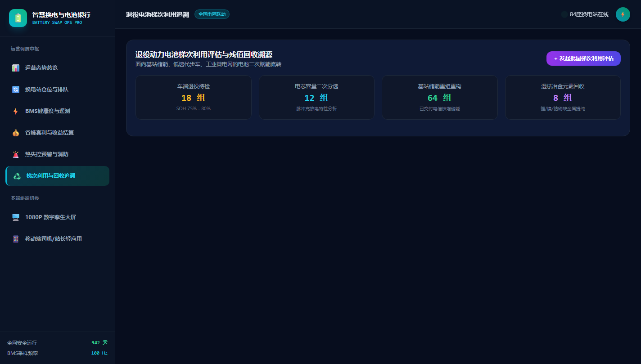The height and width of the screenshot is (364, 641).
Task: Click the phone icon beside 移动端司机/站长轻应用
Action: pyautogui.click(x=16, y=239)
